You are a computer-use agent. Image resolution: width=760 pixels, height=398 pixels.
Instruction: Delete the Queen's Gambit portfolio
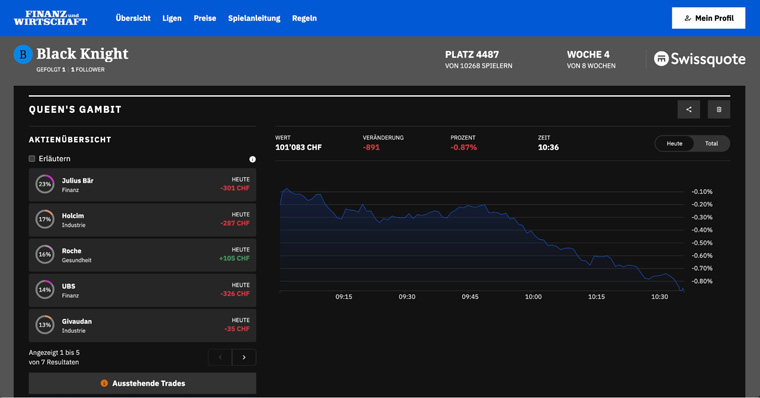[719, 110]
